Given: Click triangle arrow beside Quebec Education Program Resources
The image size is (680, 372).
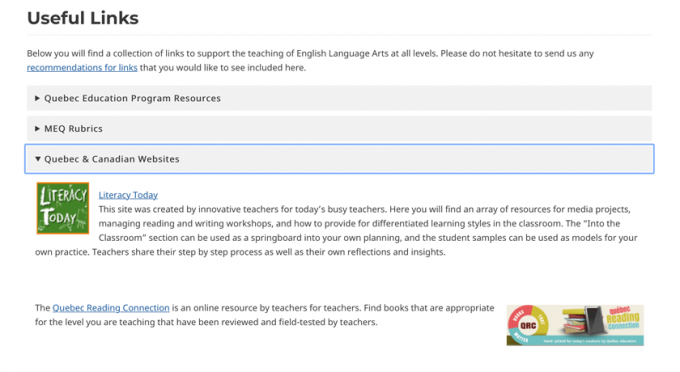Looking at the screenshot, I should point(37,98).
